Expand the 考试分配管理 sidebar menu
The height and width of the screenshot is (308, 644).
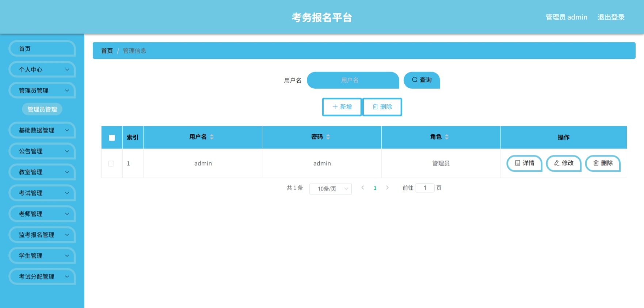tap(42, 276)
